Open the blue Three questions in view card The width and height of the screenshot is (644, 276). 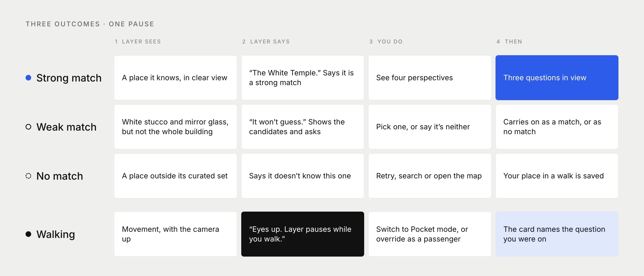(x=557, y=78)
